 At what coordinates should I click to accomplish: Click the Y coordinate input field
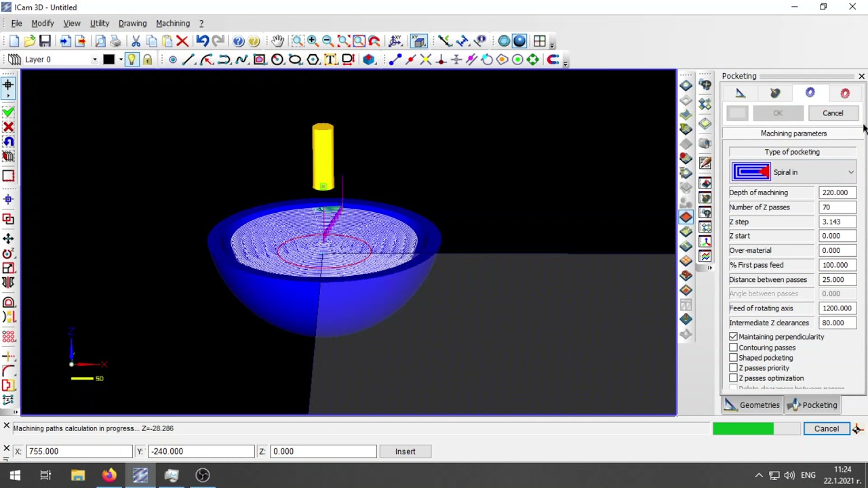(201, 451)
